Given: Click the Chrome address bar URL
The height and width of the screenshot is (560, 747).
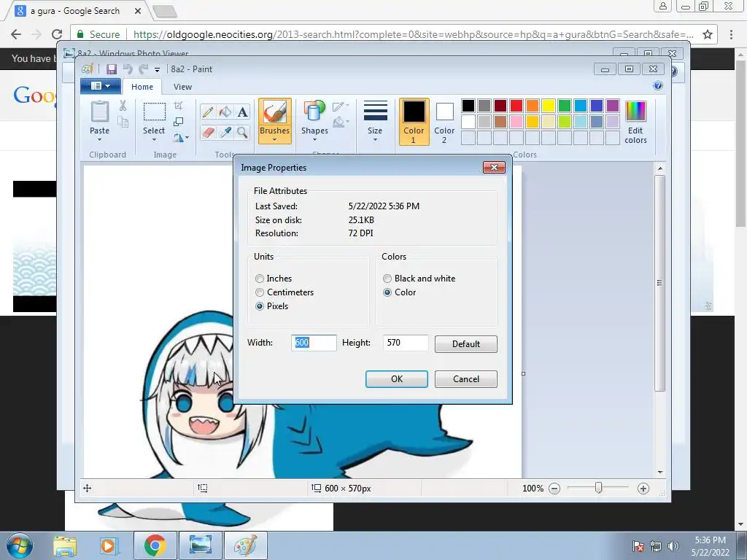Looking at the screenshot, I should click(x=413, y=34).
